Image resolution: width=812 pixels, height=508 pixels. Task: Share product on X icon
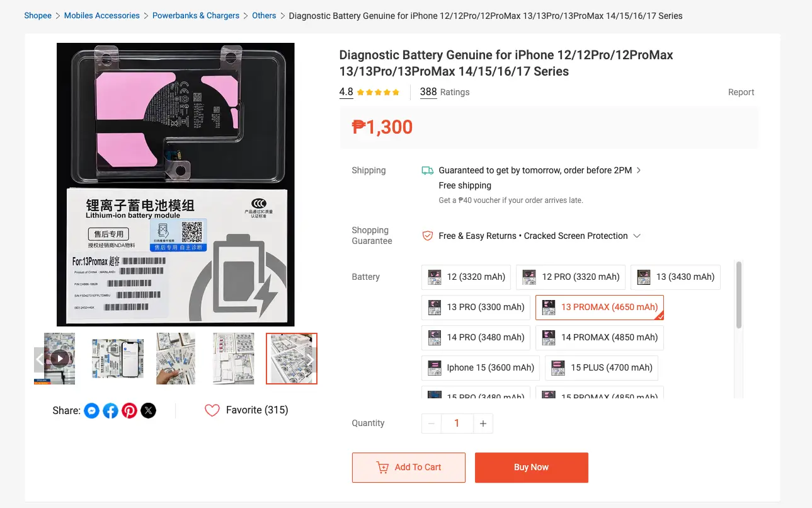pyautogui.click(x=148, y=411)
